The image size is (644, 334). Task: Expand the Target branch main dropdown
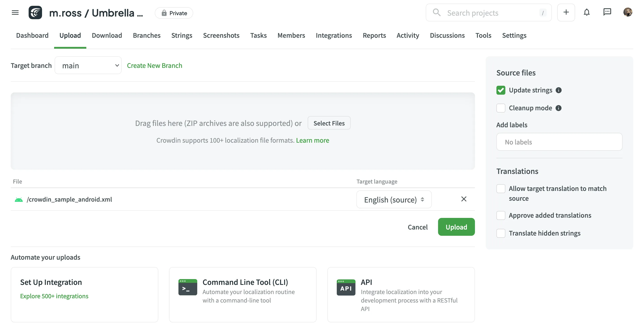(x=88, y=65)
